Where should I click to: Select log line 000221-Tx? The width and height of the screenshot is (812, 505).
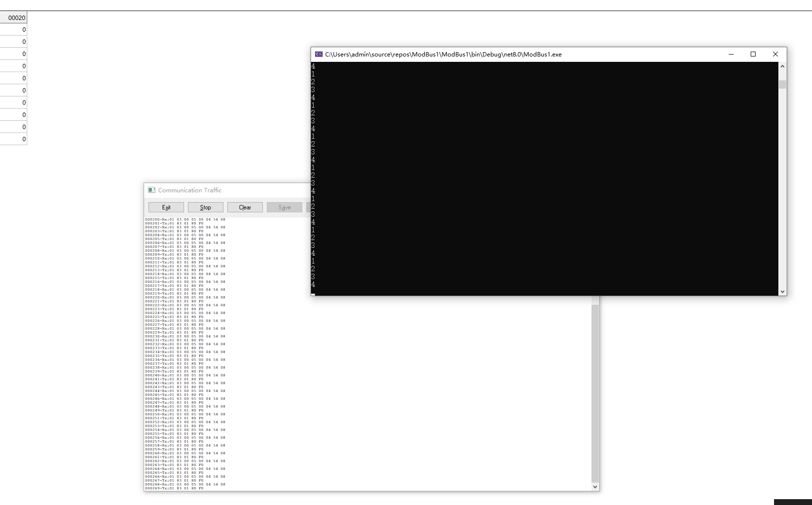pyautogui.click(x=174, y=301)
